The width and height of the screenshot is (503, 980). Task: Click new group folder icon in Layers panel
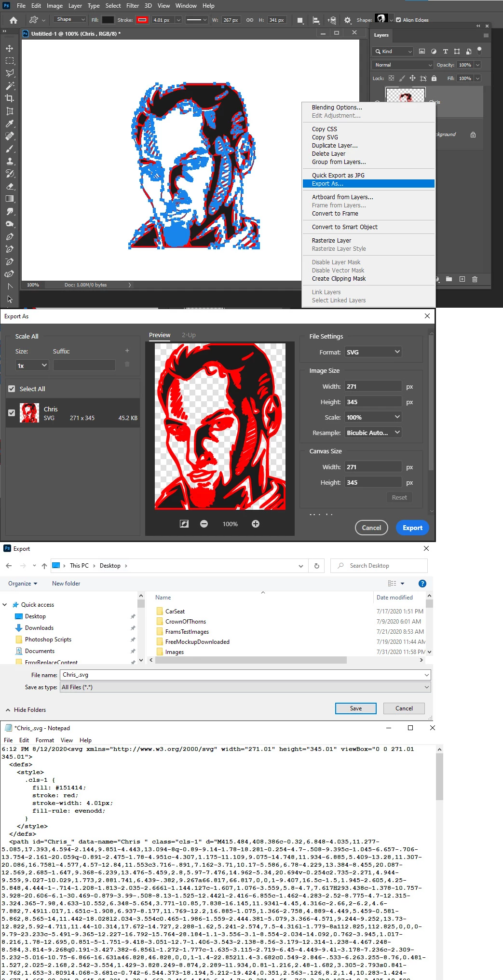[449, 279]
